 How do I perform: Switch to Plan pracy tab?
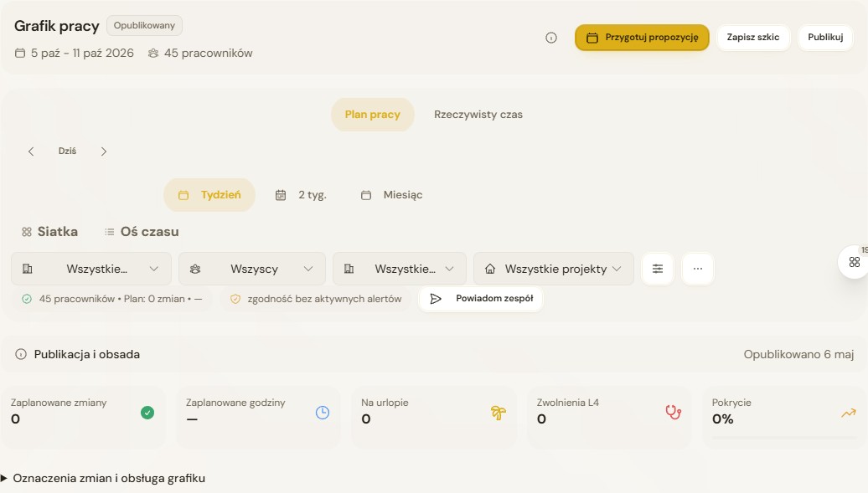[373, 115]
